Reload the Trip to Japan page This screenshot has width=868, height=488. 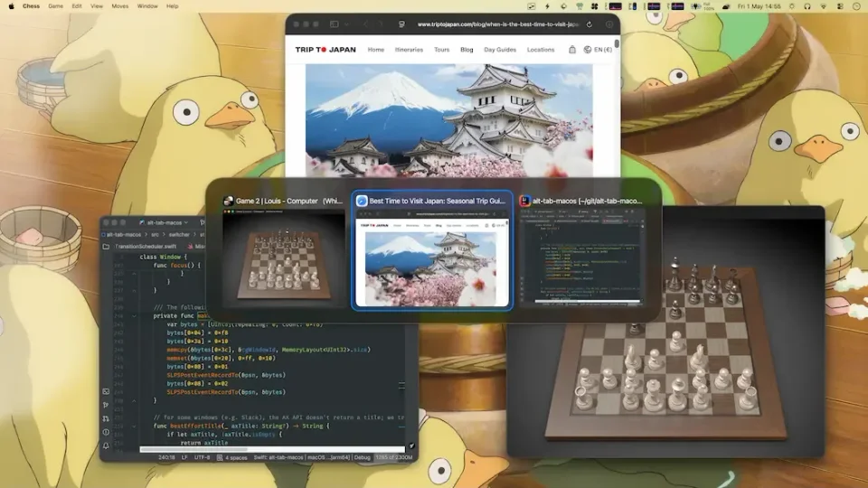tap(589, 24)
